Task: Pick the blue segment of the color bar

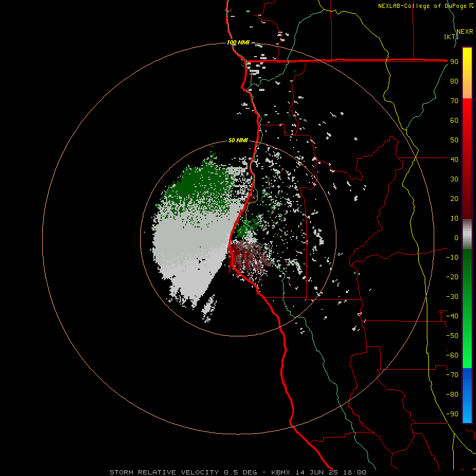Action: click(467, 396)
